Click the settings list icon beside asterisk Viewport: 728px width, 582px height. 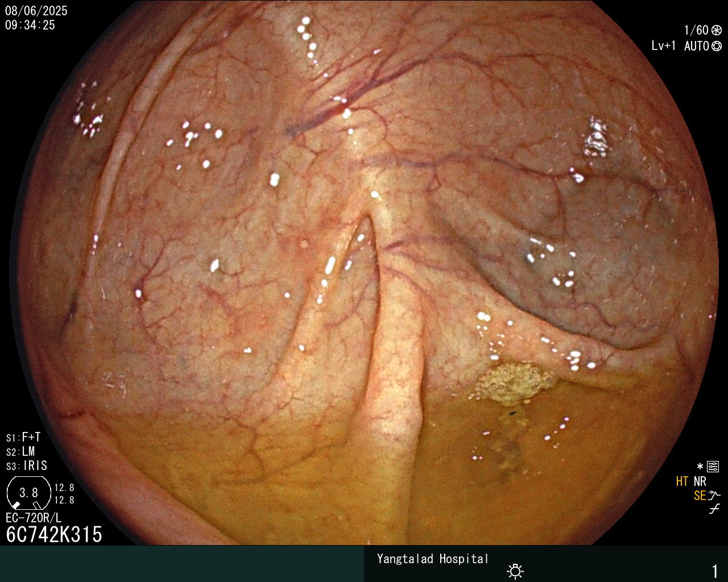713,467
